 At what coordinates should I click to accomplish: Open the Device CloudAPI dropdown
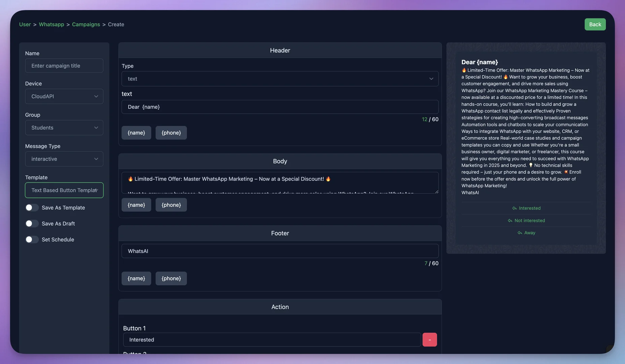[x=64, y=96]
